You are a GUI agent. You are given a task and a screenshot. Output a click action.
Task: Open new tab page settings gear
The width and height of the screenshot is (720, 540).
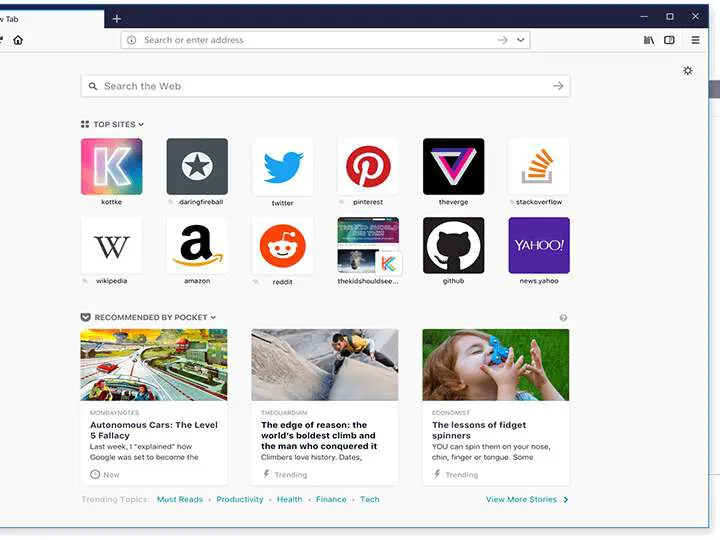tap(687, 70)
